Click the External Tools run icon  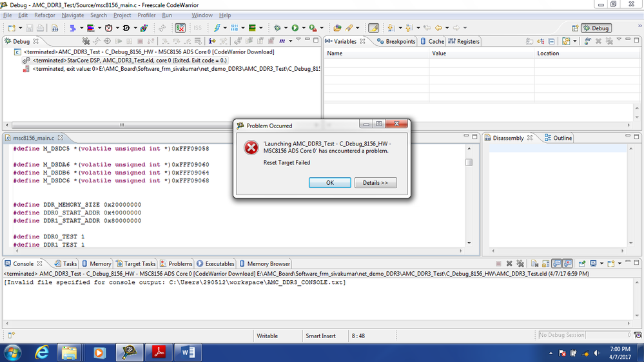pyautogui.click(x=313, y=28)
